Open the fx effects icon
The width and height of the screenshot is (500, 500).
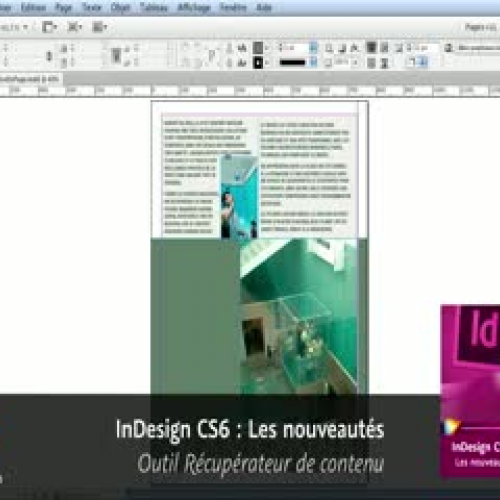pyautogui.click(x=355, y=48)
